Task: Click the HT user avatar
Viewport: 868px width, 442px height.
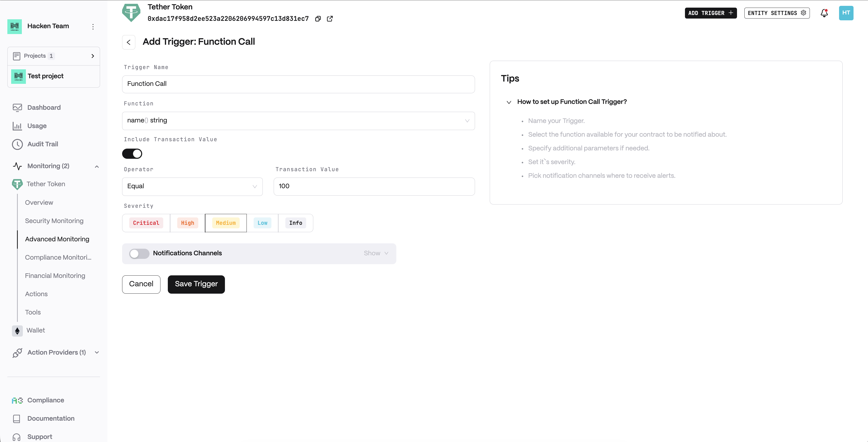Action: pos(846,13)
